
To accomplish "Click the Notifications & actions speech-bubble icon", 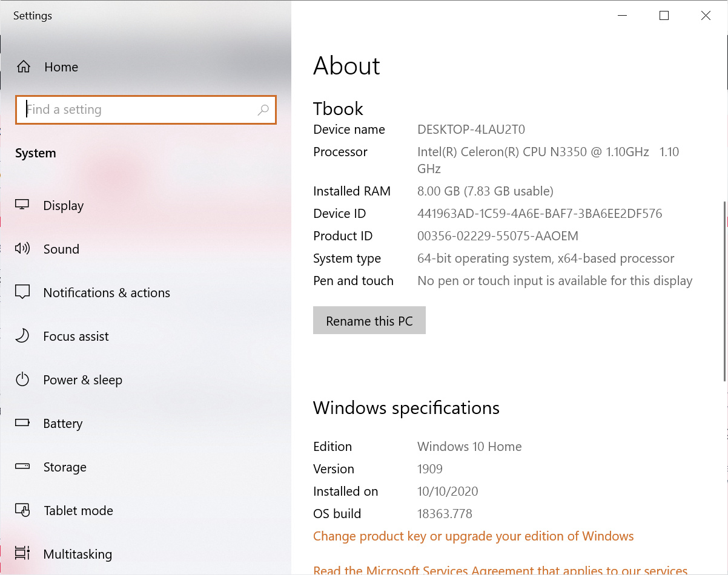I will coord(22,292).
